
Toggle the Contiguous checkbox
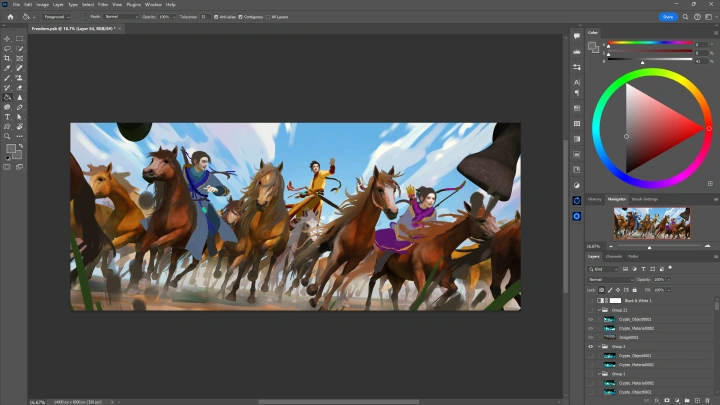click(240, 17)
